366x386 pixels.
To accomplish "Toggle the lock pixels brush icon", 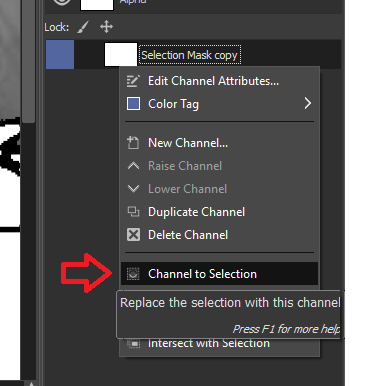I will pyautogui.click(x=83, y=27).
